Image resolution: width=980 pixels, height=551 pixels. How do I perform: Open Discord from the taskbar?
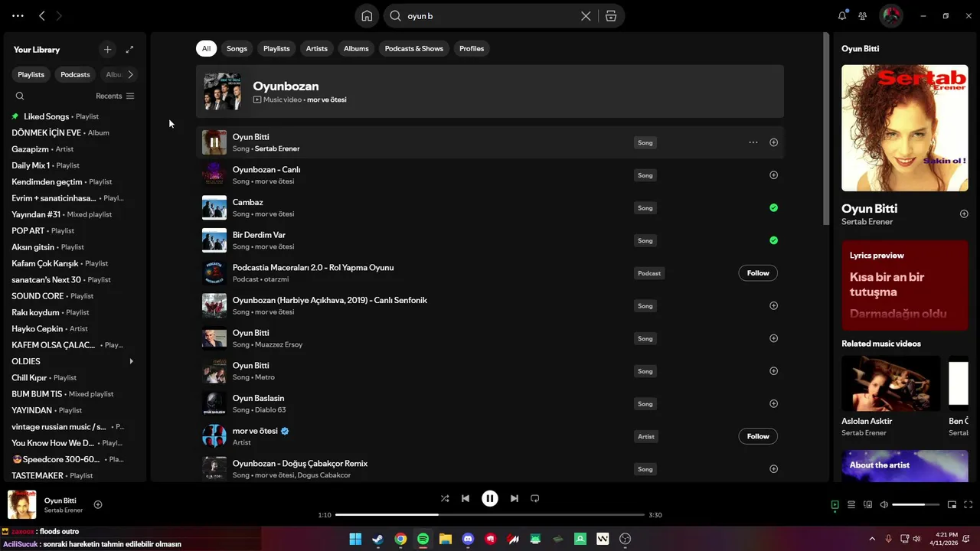[x=468, y=539]
